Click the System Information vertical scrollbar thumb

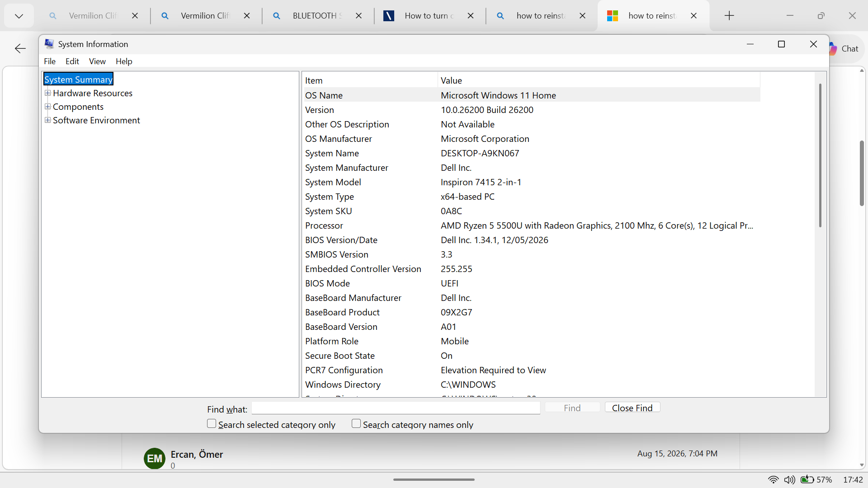[820, 155]
